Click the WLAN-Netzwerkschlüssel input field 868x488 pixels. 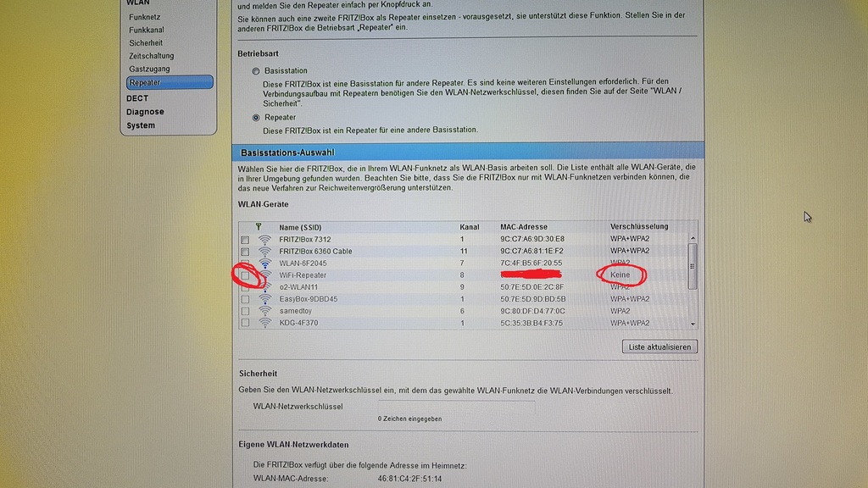456,407
